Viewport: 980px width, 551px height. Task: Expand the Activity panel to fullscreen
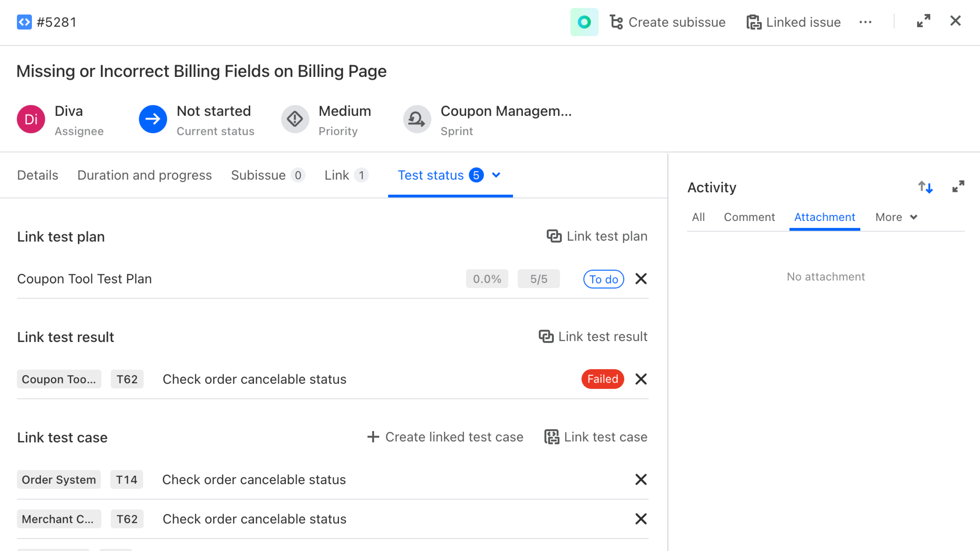click(959, 187)
